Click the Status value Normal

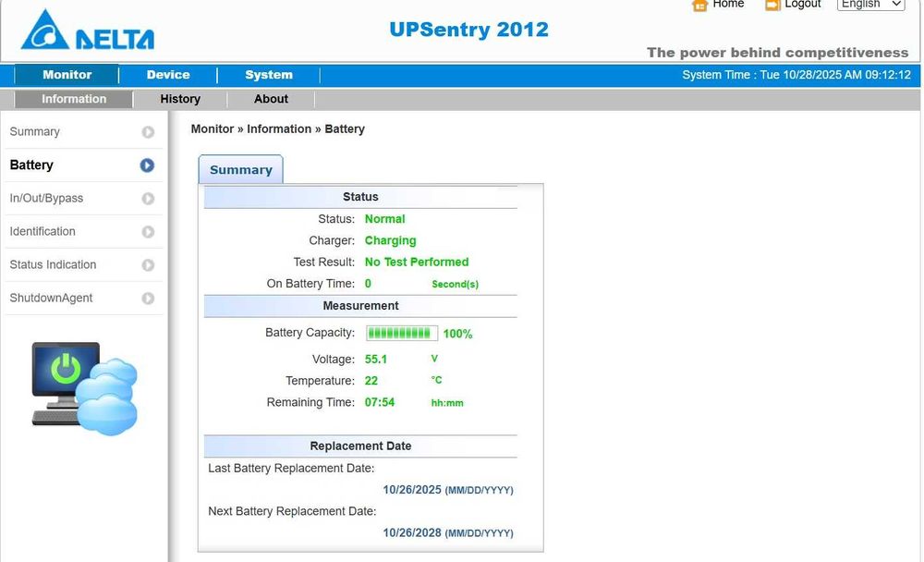pos(384,219)
